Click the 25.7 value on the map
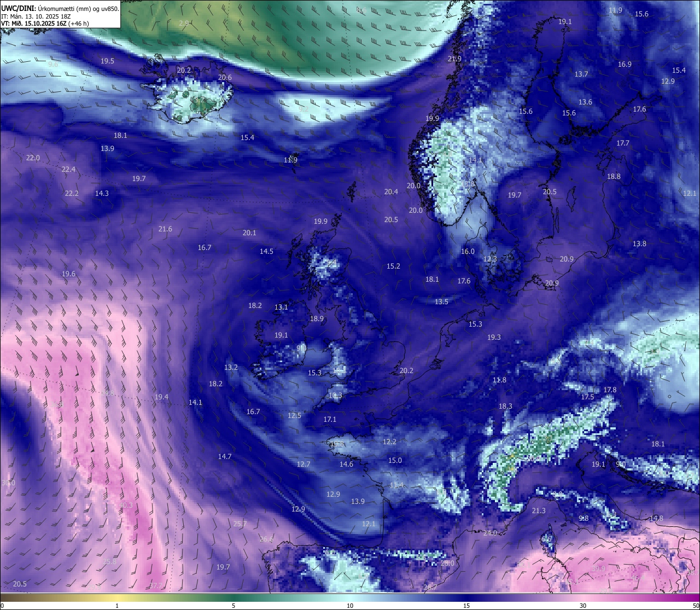Image resolution: width=700 pixels, height=610 pixels. (240, 524)
